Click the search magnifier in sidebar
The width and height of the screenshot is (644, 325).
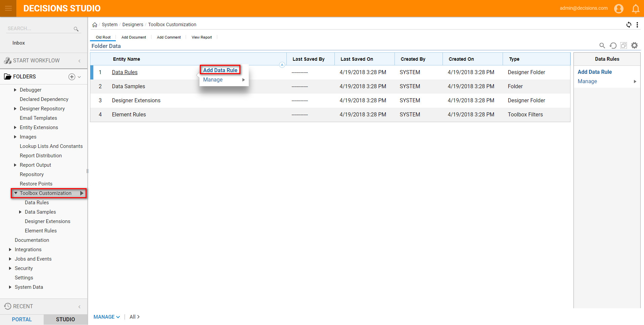click(76, 29)
